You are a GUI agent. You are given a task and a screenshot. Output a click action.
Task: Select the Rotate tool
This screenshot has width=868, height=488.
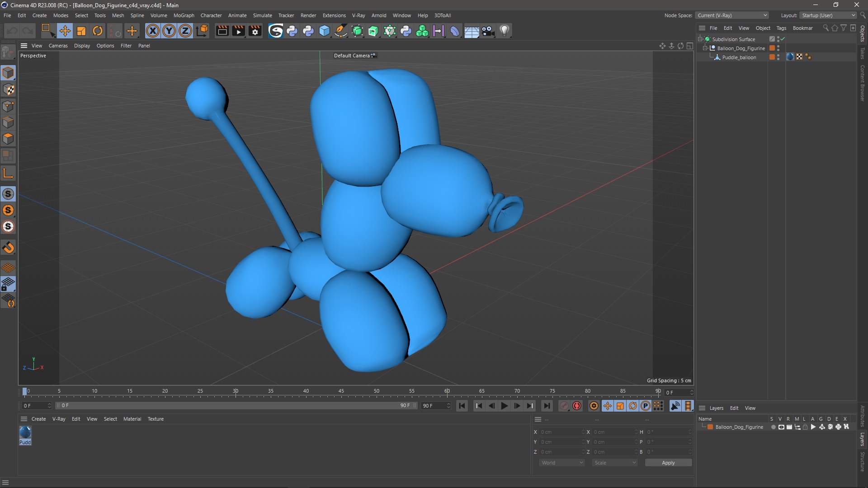click(98, 31)
